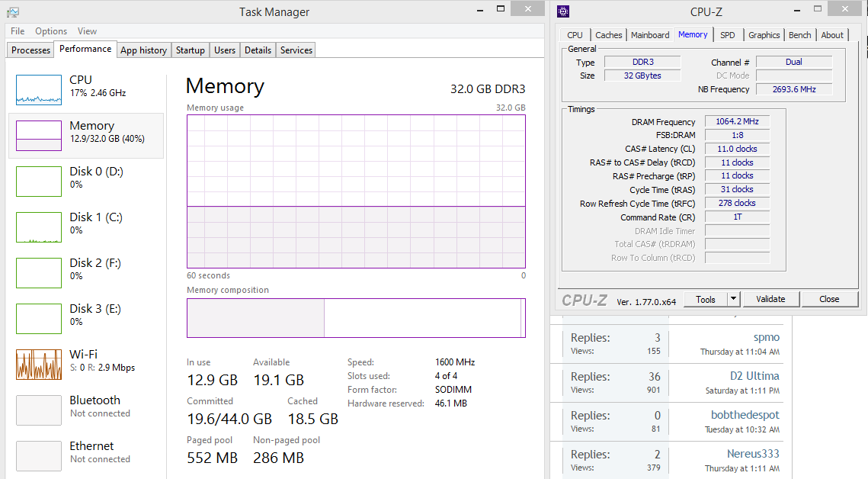Open the SPD tab in CPU-Z
This screenshot has width=868, height=479.
pos(728,35)
